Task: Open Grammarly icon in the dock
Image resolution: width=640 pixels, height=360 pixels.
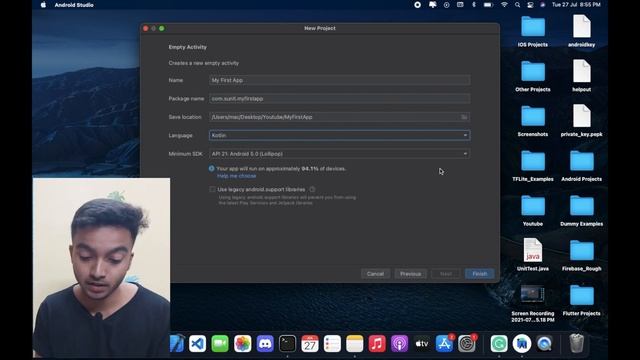Action: [499, 344]
